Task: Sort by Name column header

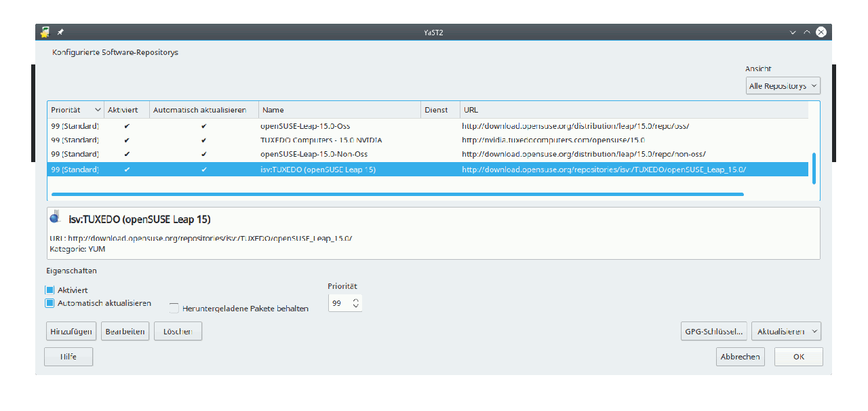Action: (x=340, y=110)
